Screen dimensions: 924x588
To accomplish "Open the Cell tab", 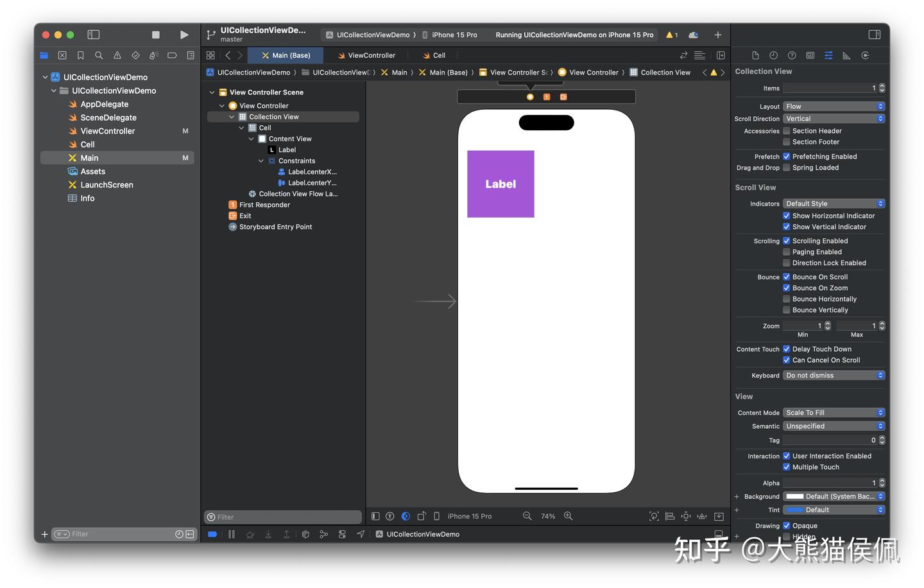I will 435,55.
